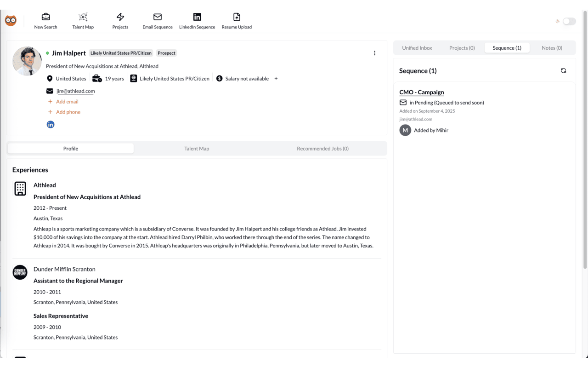Switch to Recommended Jobs (0) tab
The width and height of the screenshot is (588, 368).
pos(323,149)
